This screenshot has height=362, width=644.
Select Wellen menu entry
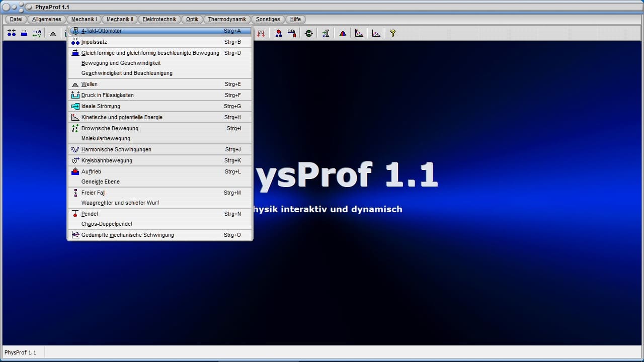(160, 84)
